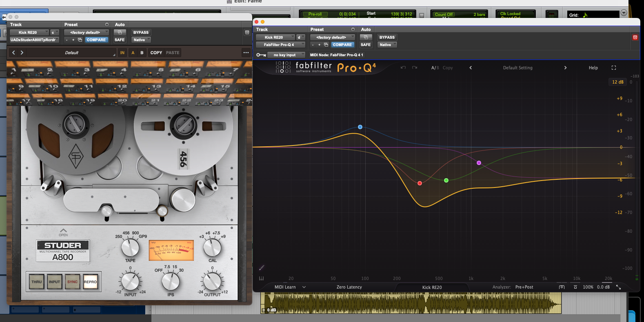Open Preset menu arrow in Pro-Q header
Screen dimensions: 644x322
(353, 29)
